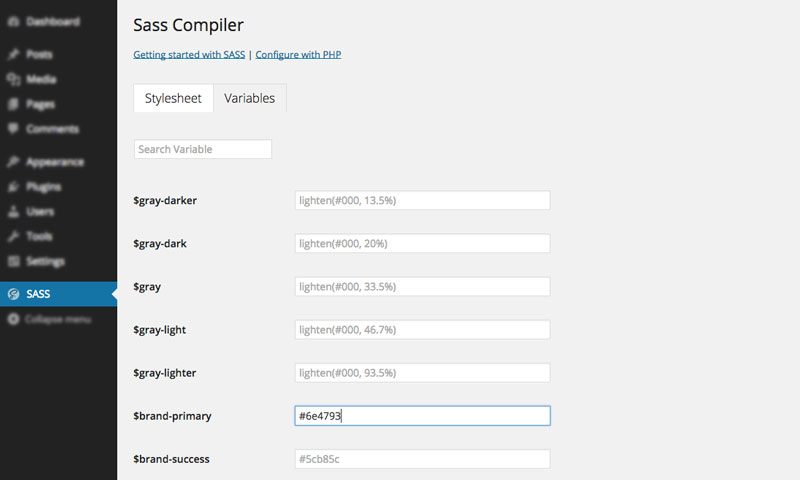Select the $brand-success input field

[x=422, y=459]
